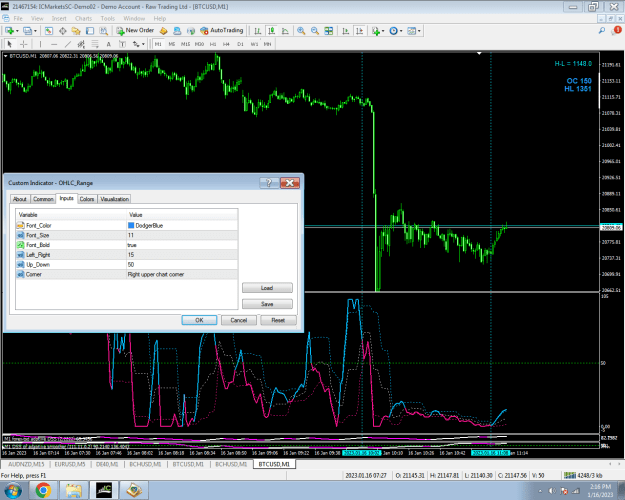Click the Load button for inputs

point(267,288)
